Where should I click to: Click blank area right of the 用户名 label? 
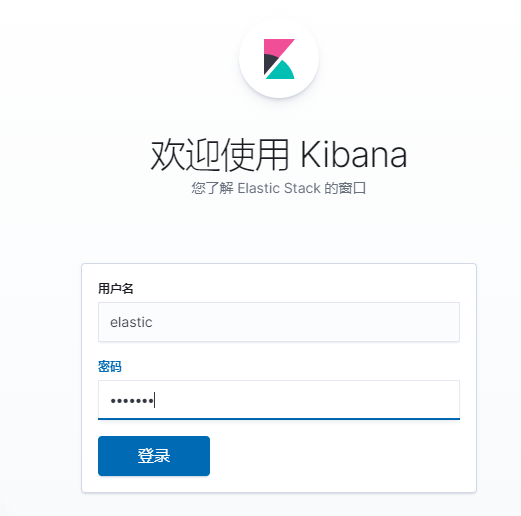point(297,288)
